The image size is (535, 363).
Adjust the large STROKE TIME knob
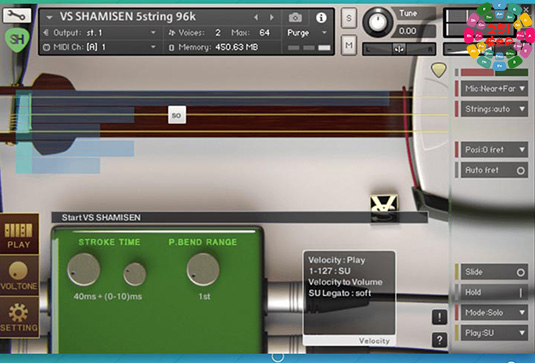pyautogui.click(x=84, y=270)
